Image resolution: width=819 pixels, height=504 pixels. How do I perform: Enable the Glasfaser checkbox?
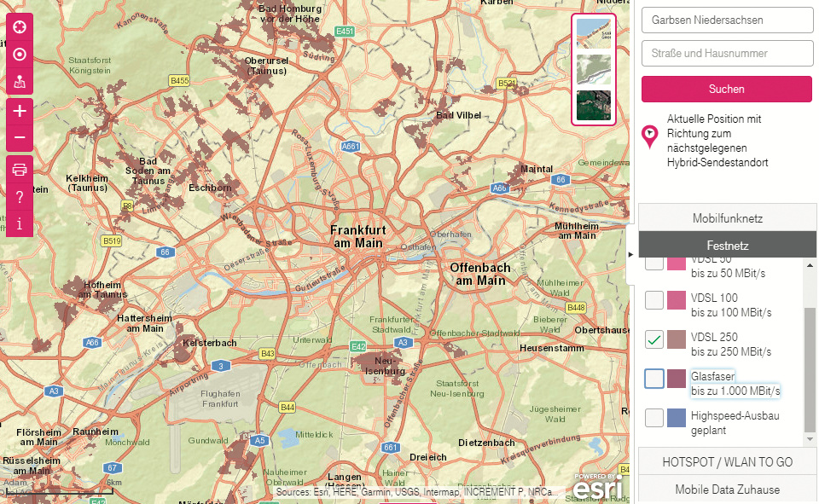(x=654, y=378)
